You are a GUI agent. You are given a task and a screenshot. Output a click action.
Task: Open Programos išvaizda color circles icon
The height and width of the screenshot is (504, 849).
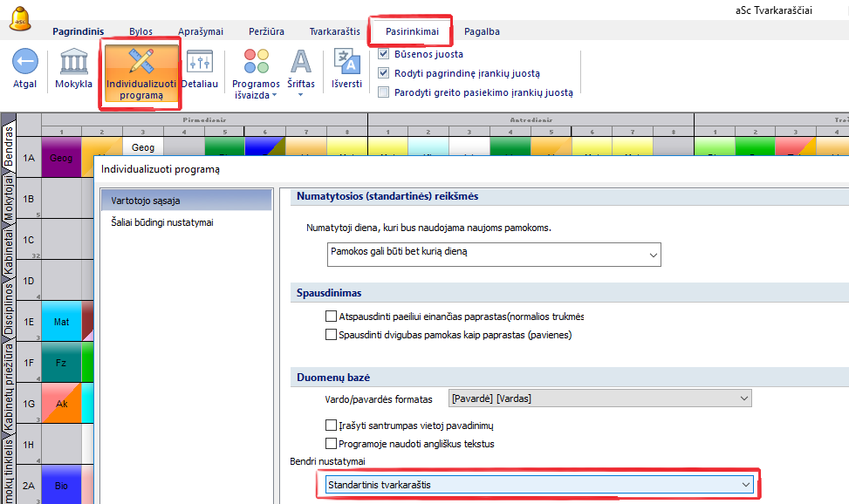[256, 62]
